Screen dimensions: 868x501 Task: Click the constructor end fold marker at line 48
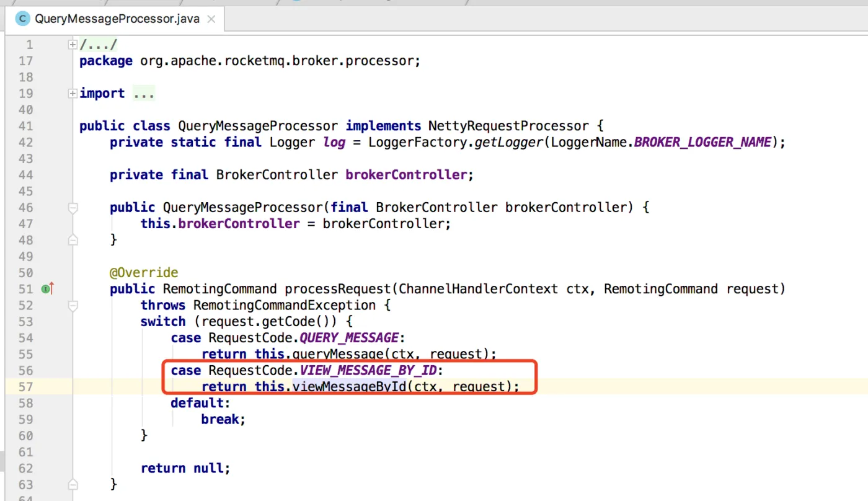pyautogui.click(x=73, y=239)
